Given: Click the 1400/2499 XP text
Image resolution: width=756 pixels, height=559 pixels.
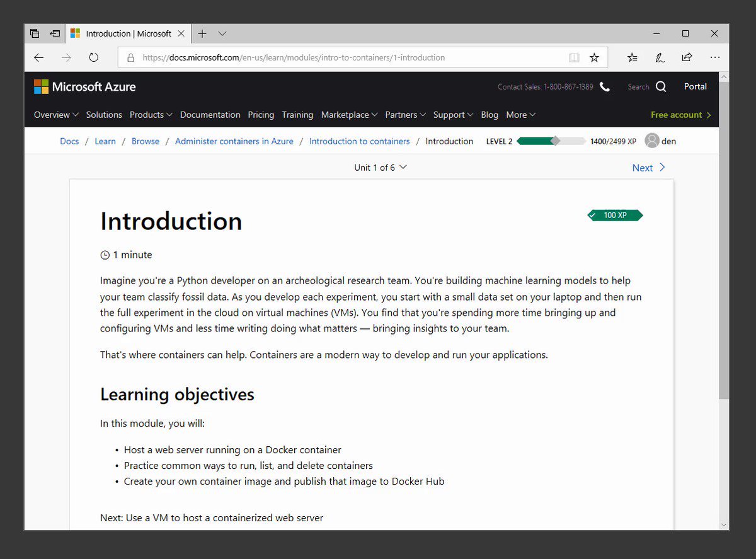Looking at the screenshot, I should click(613, 141).
